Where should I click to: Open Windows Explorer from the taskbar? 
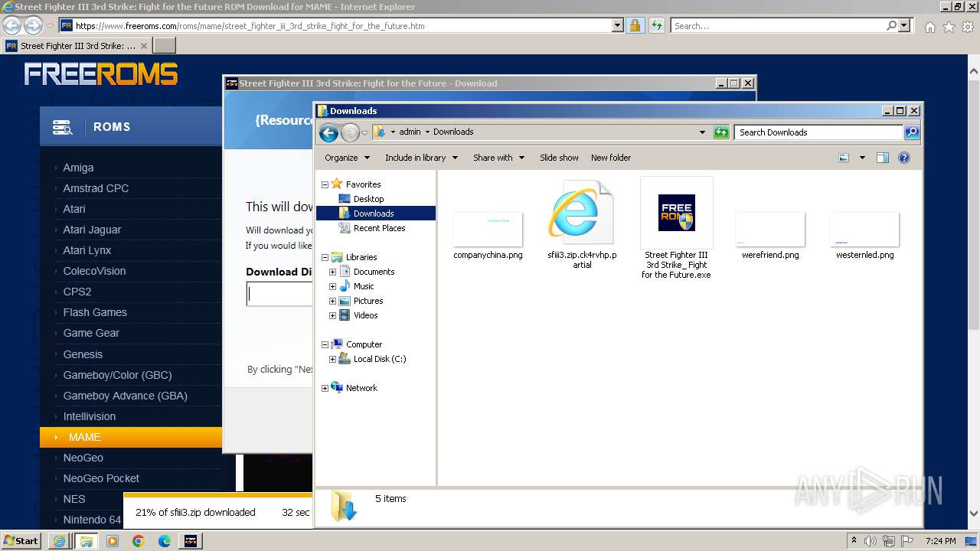pyautogui.click(x=87, y=541)
